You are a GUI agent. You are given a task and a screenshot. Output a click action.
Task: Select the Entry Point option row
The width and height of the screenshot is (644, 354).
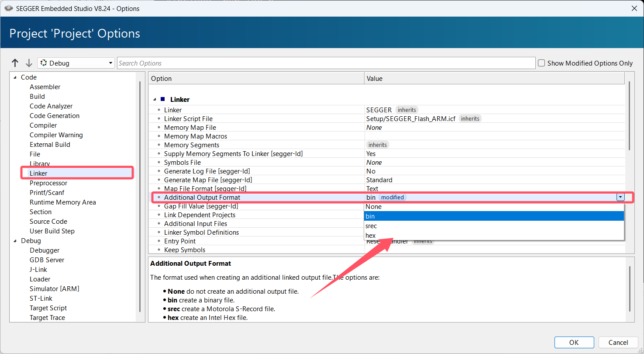point(256,241)
